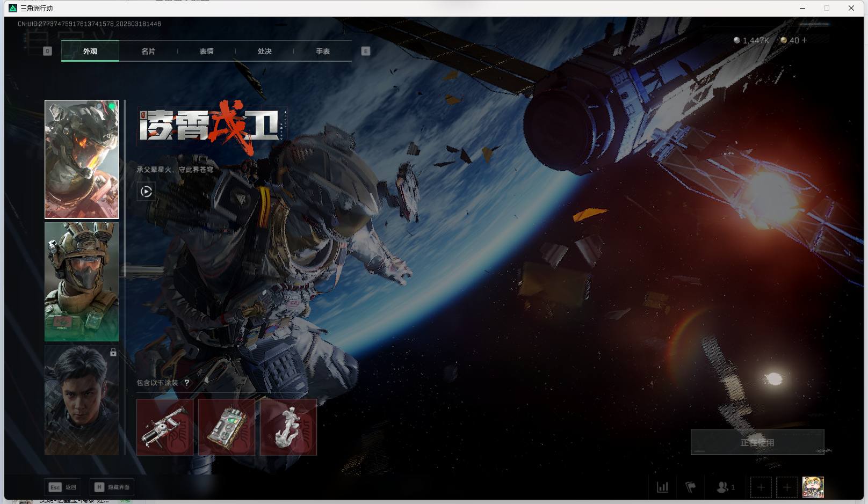Click Esc 返回 to go back
Image resolution: width=868 pixels, height=504 pixels.
pos(63,487)
